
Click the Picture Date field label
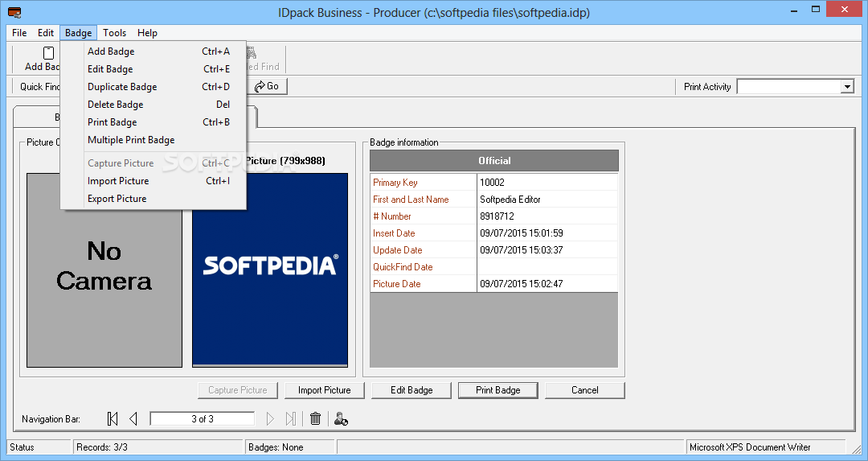point(396,284)
